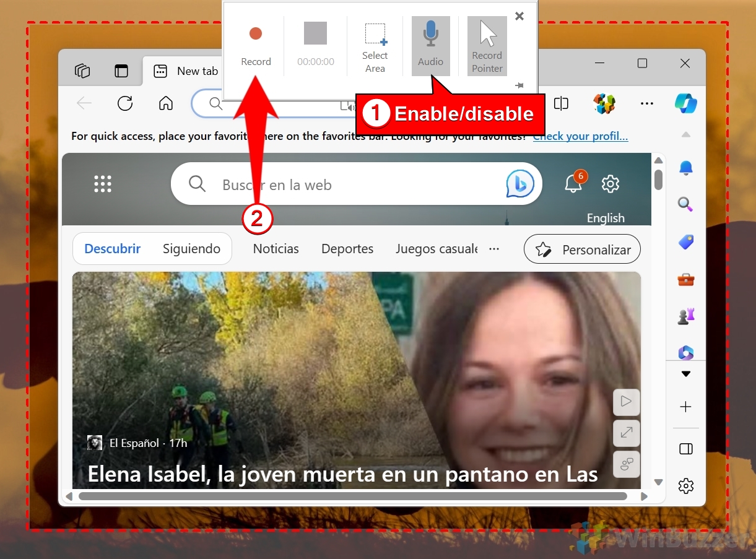Add a sidebar app with plus icon
This screenshot has width=756, height=559.
point(686,407)
